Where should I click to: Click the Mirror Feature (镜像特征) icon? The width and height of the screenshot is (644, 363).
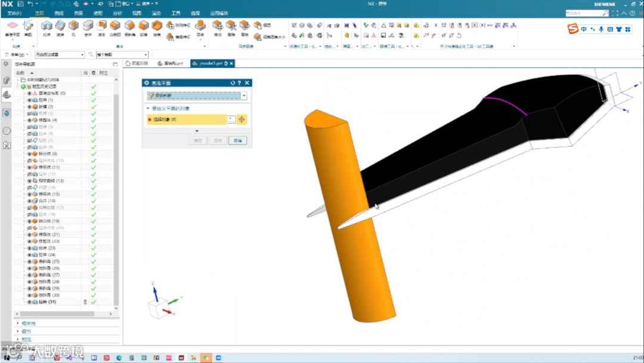178,37
